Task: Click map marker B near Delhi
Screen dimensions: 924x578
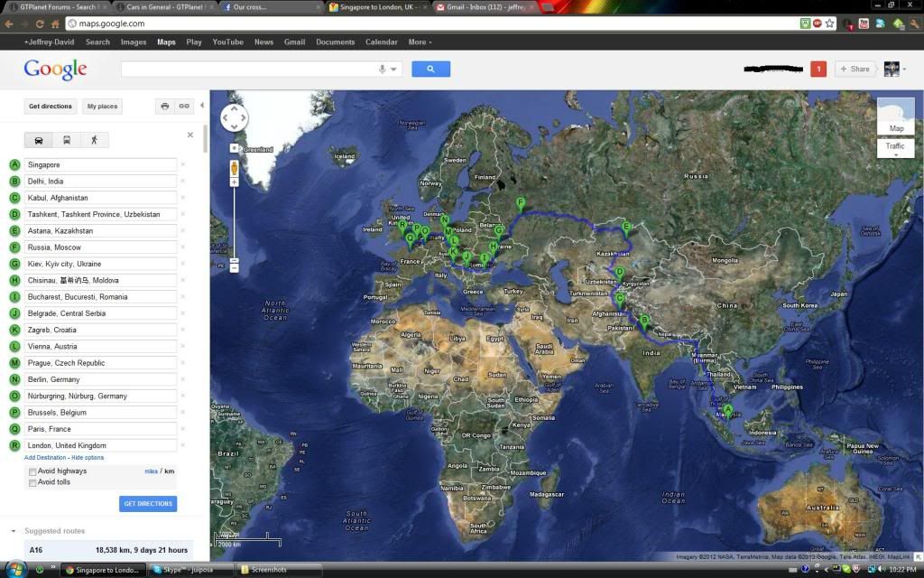Action: (x=644, y=322)
